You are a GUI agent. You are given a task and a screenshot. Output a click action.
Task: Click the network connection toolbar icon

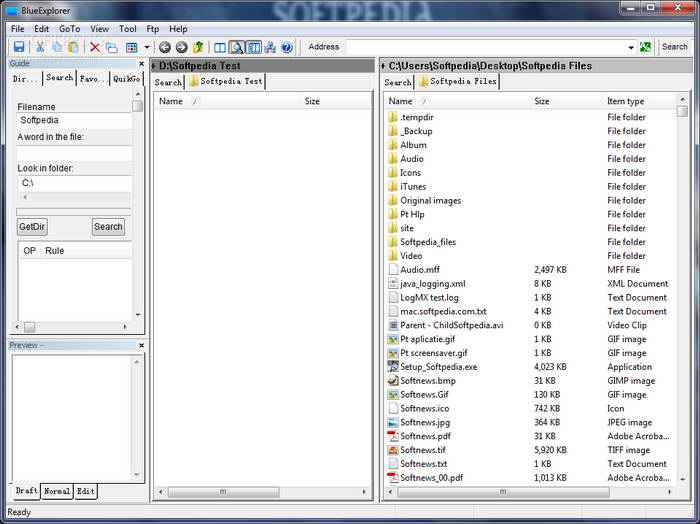(x=270, y=47)
